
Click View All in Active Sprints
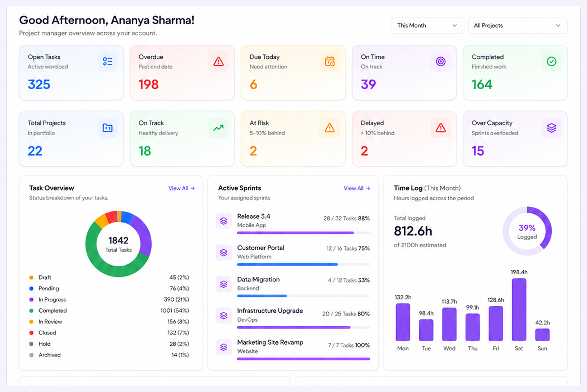point(357,188)
